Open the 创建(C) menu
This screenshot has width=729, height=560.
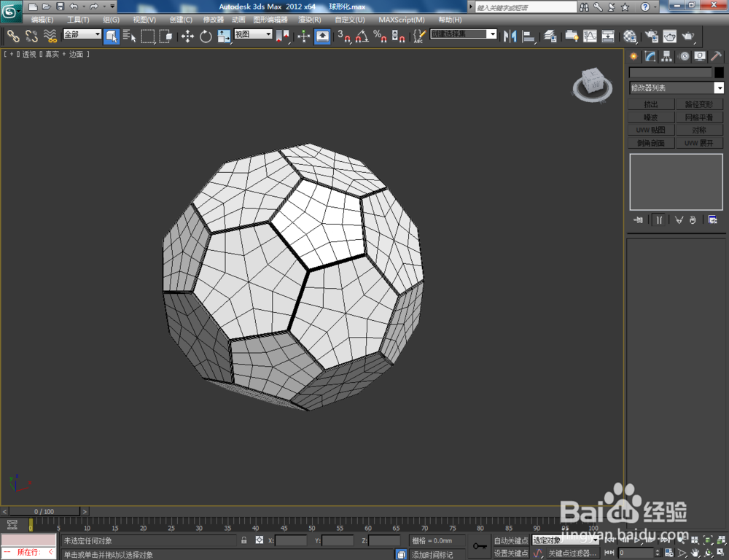pyautogui.click(x=181, y=20)
